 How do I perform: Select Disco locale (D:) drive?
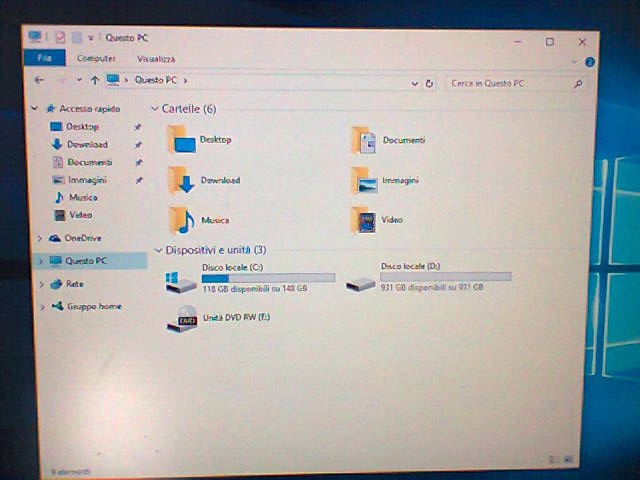361,283
